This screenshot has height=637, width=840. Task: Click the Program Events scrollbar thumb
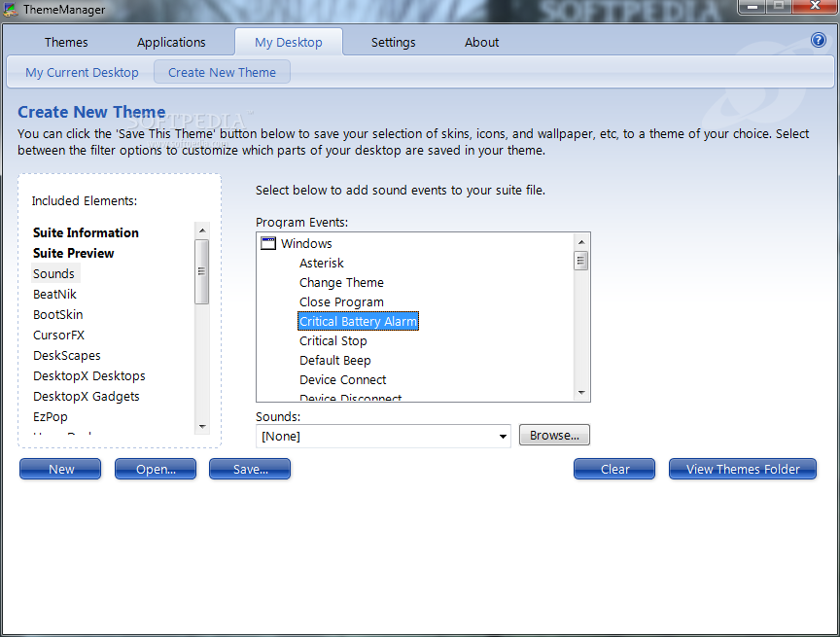click(581, 261)
